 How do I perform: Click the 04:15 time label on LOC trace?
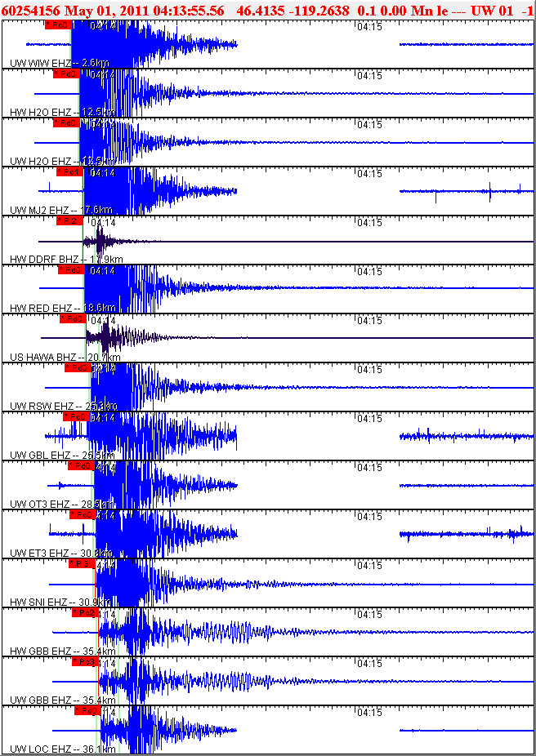369,713
